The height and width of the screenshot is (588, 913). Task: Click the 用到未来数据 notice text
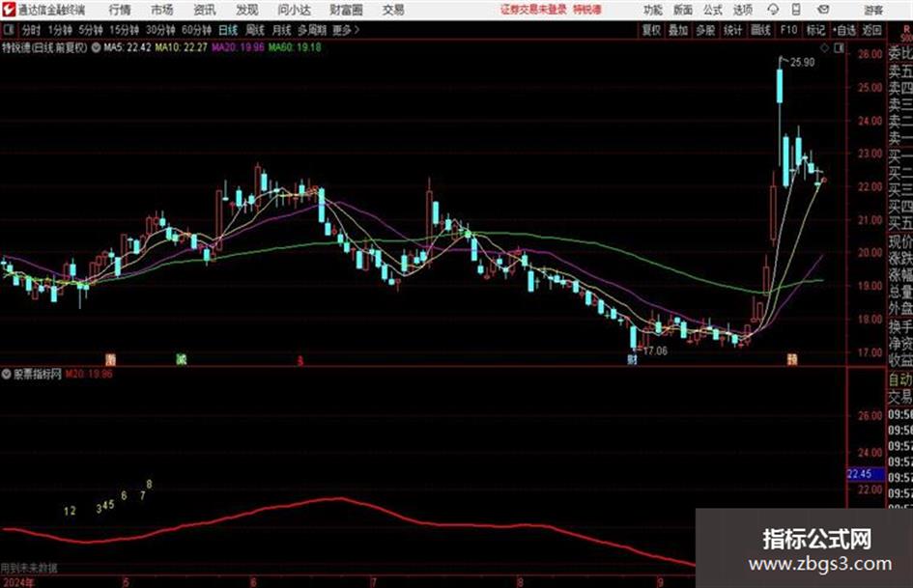click(x=29, y=568)
